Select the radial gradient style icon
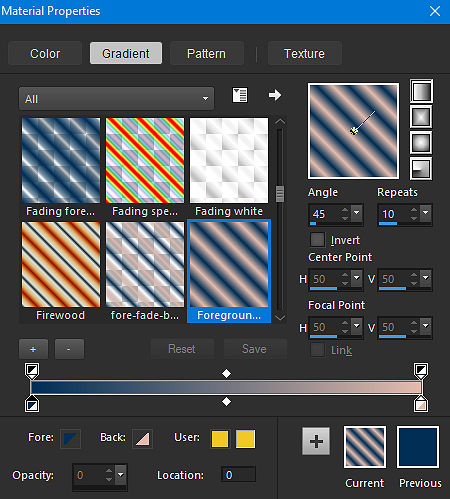 421,168
